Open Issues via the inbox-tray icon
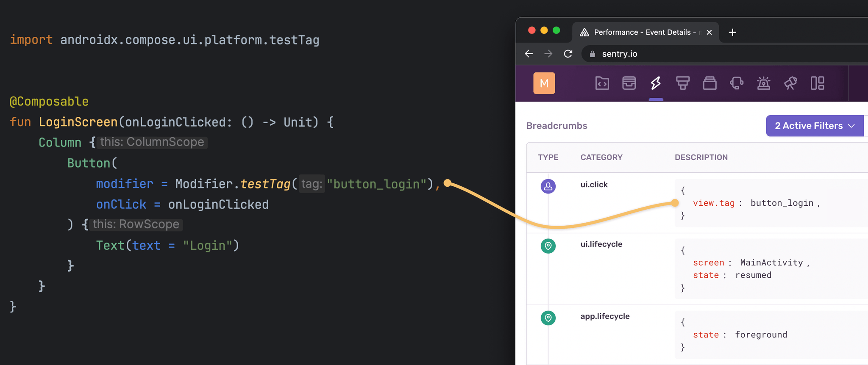868x365 pixels. 629,83
